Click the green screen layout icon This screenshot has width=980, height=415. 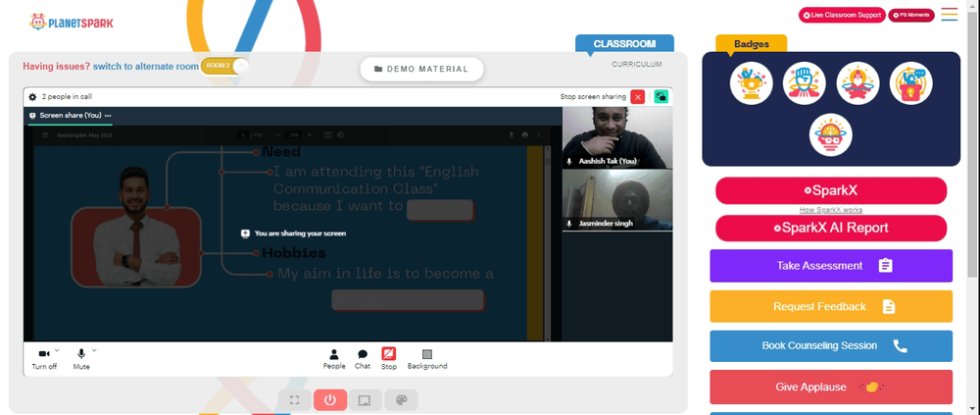coord(661,96)
